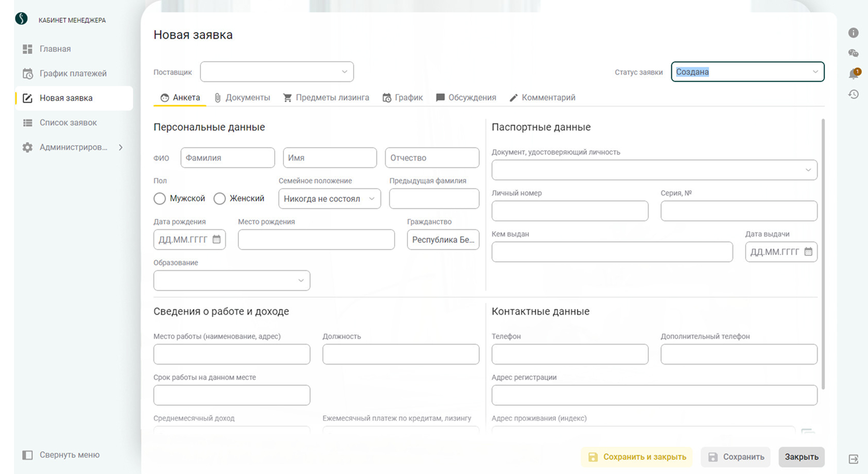Open the Образование dropdown
This screenshot has height=474, width=868.
232,281
